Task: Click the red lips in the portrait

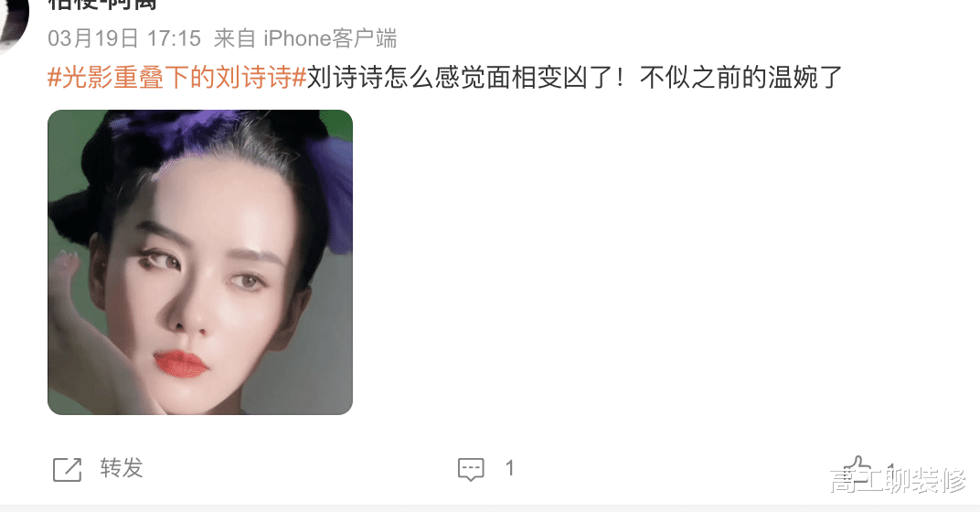Action: [x=181, y=363]
